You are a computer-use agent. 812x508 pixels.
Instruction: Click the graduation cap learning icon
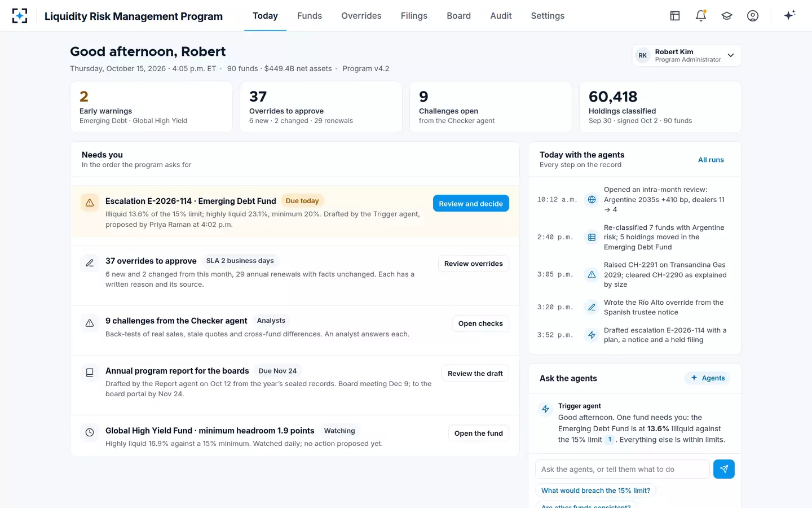[x=727, y=16]
